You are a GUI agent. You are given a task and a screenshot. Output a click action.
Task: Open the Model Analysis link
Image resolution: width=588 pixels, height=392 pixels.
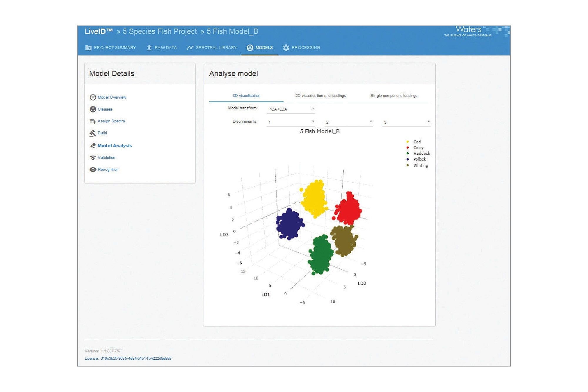coord(115,146)
